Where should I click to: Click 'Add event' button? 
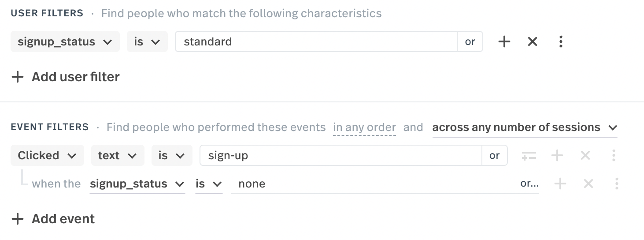[53, 219]
